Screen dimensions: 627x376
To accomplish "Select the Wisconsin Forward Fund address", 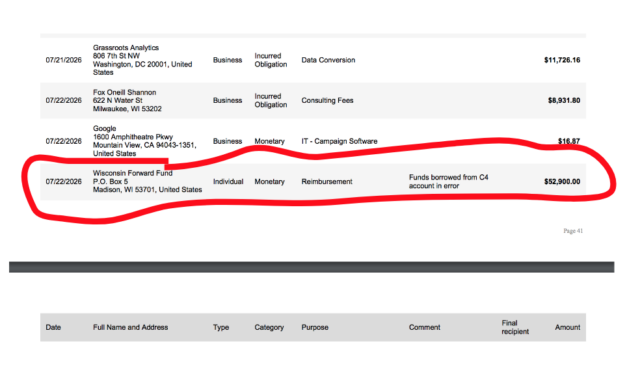I will pos(148,182).
